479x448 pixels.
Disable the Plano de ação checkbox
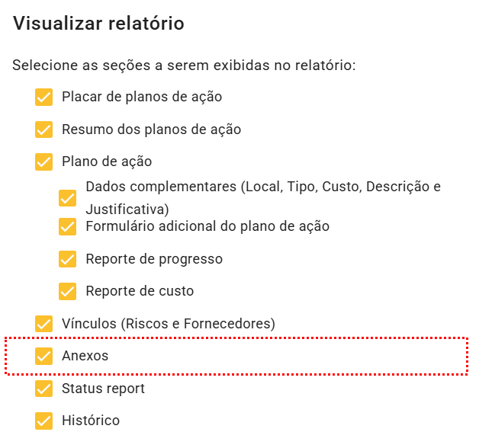(44, 162)
